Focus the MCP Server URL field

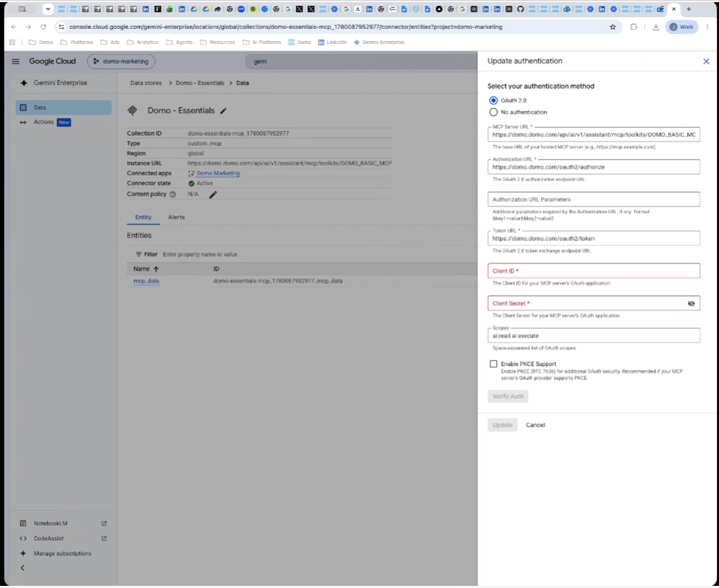(594, 135)
